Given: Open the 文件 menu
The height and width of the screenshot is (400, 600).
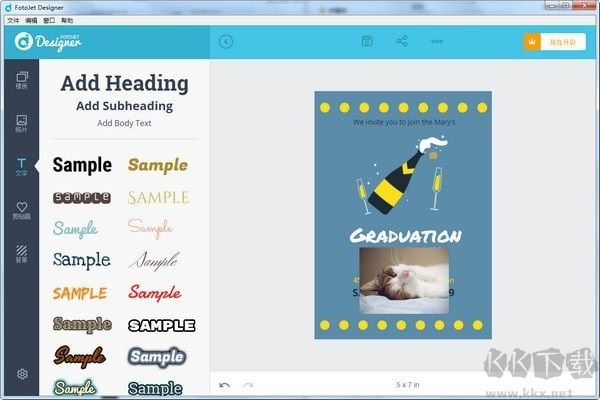Looking at the screenshot, I should pyautogui.click(x=13, y=20).
